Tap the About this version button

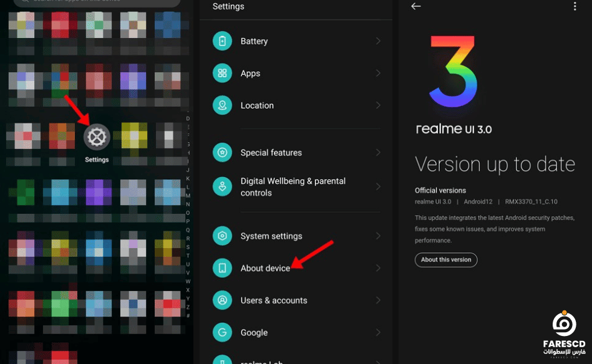coord(446,259)
